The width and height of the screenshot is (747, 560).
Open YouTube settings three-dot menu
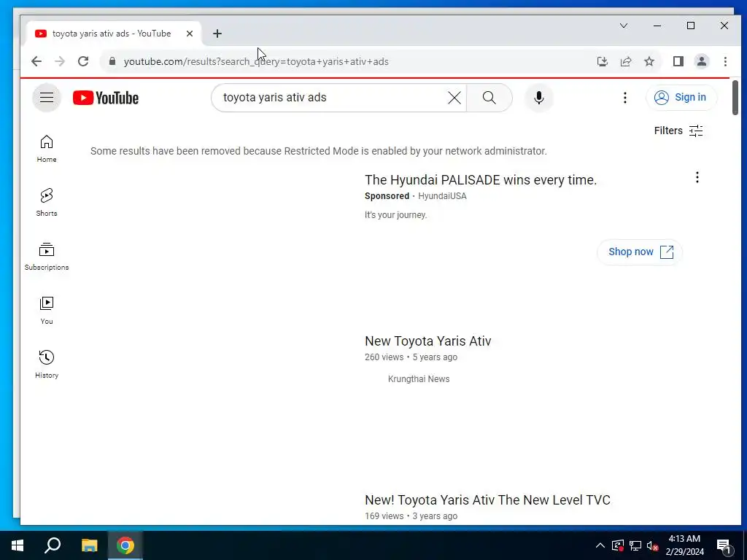[x=625, y=98]
